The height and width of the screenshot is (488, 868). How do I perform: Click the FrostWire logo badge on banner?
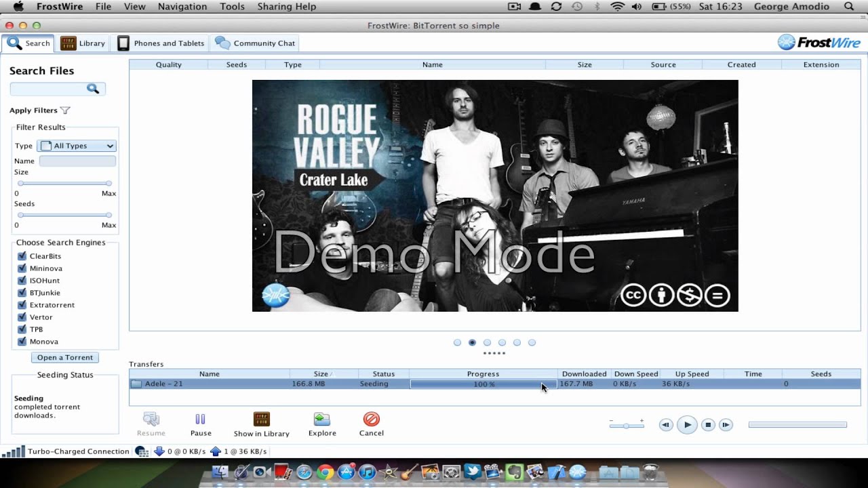[276, 296]
